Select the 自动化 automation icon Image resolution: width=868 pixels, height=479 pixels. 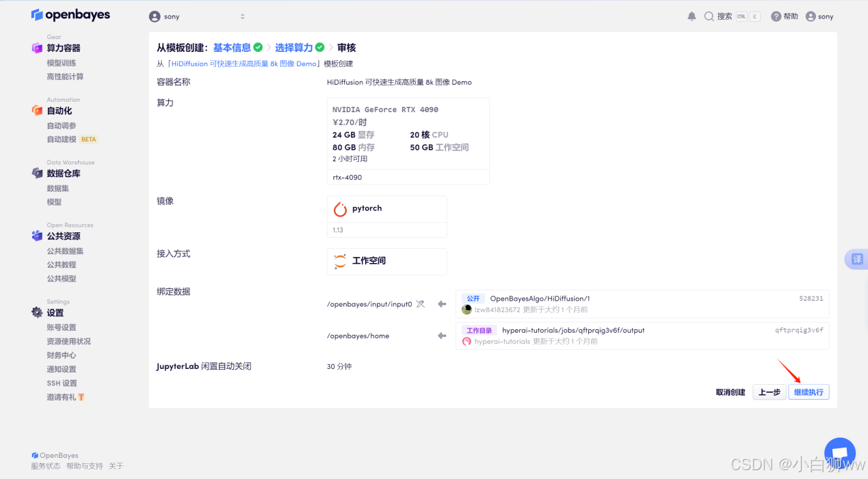point(38,109)
